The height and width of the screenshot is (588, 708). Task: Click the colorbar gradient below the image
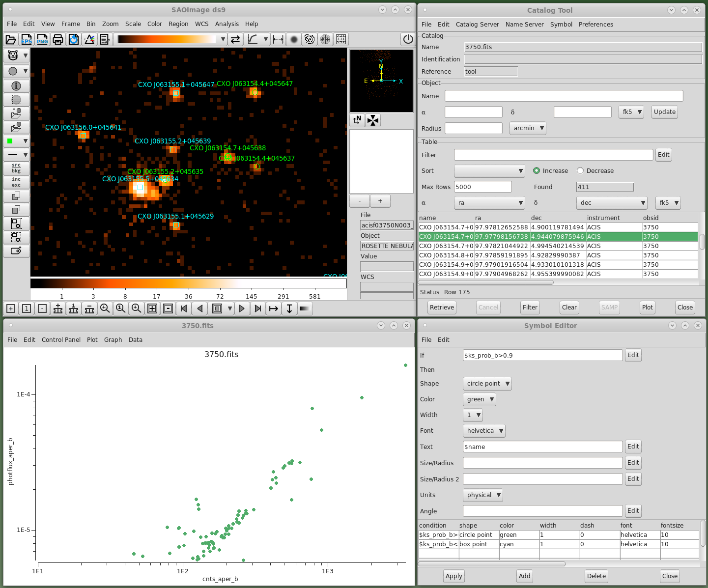pyautogui.click(x=189, y=283)
